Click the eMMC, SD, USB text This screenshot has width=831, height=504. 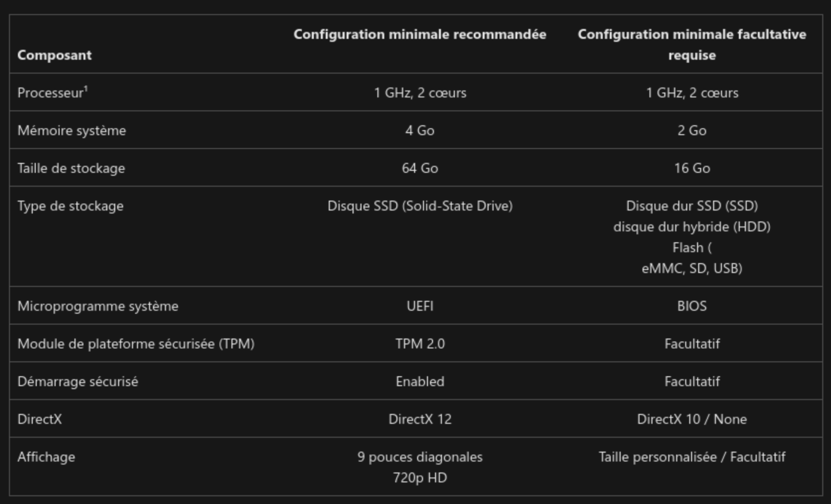[x=691, y=268]
